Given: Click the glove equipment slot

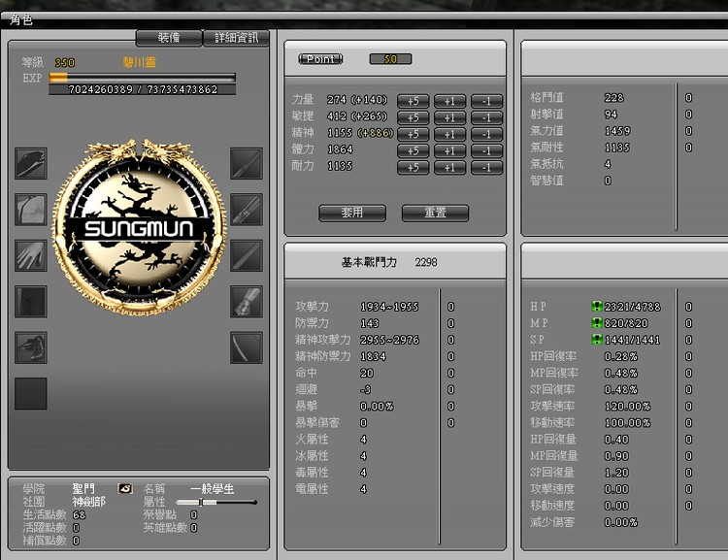Looking at the screenshot, I should [30, 255].
